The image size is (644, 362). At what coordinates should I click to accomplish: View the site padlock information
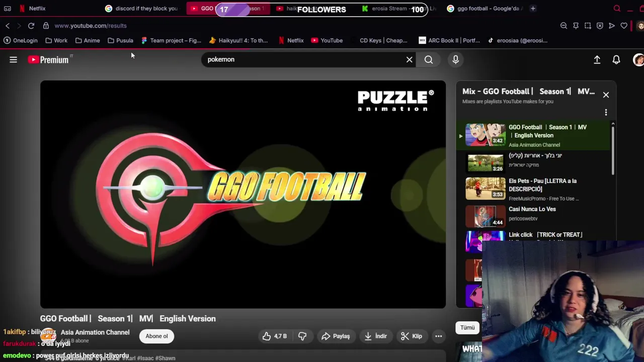pyautogui.click(x=46, y=26)
